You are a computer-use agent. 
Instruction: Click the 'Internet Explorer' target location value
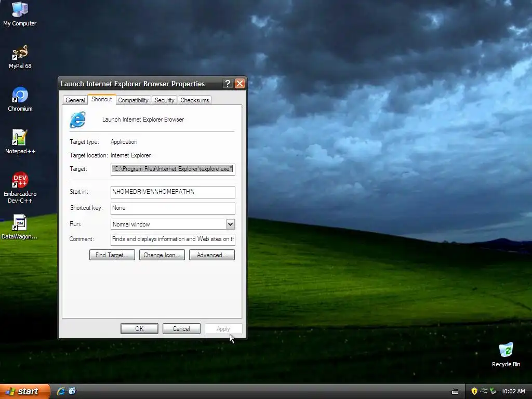coord(130,155)
